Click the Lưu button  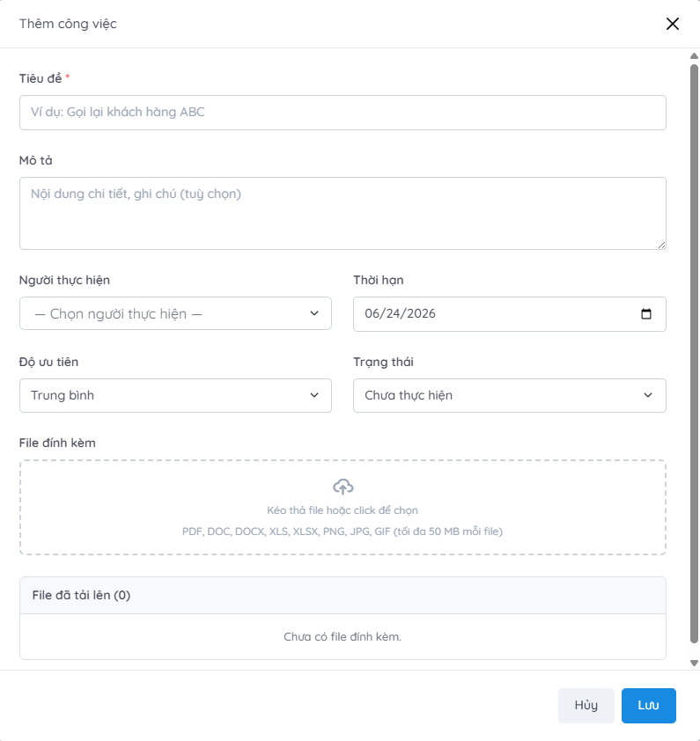pos(648,705)
